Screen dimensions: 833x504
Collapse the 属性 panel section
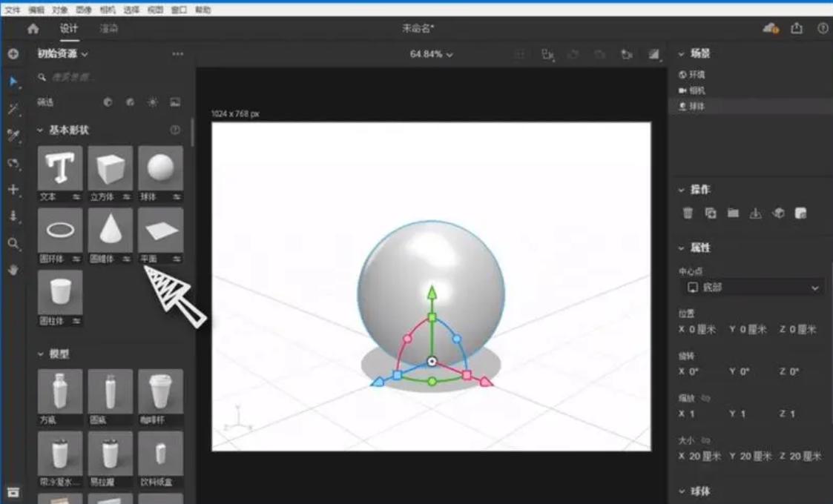coord(682,248)
